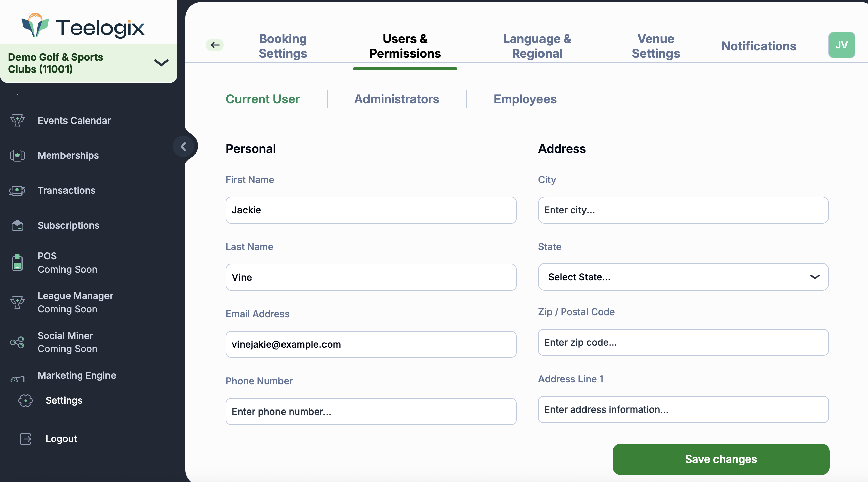Open the Notifications tab
The width and height of the screenshot is (868, 482).
click(758, 46)
